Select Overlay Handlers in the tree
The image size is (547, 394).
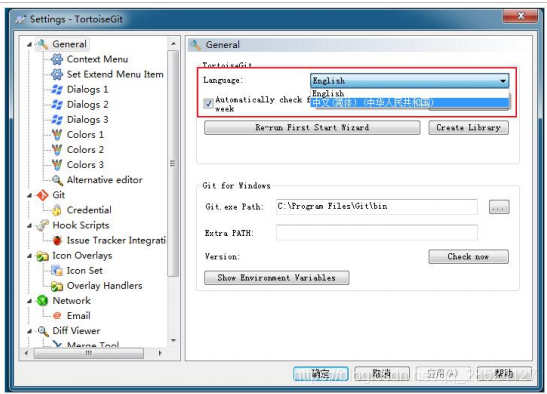104,286
